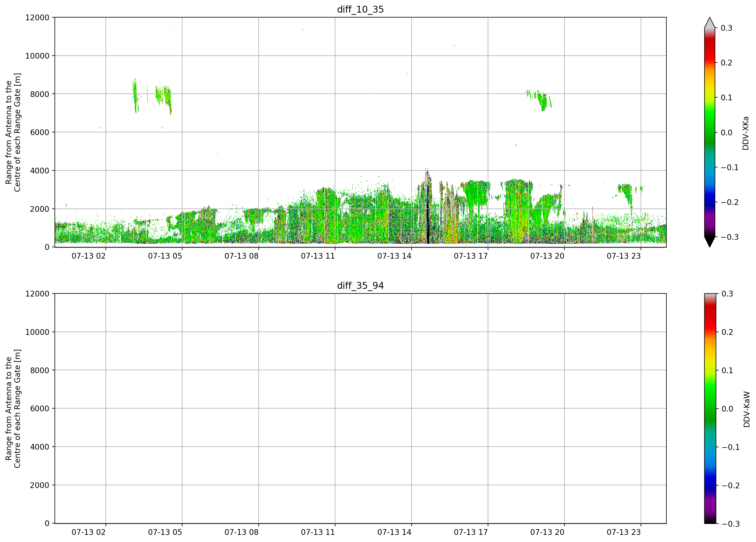This screenshot has height=542, width=756.
Task: Click the 0.1 tick on DDV-XKa colorbar
Action: [726, 98]
